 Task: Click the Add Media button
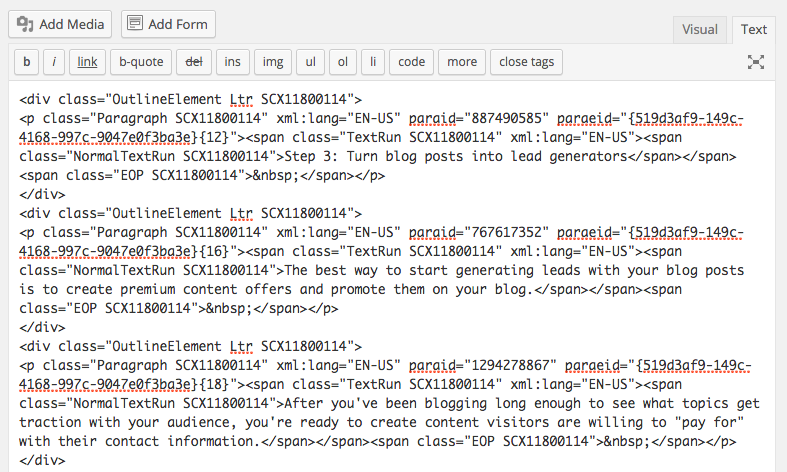point(60,24)
